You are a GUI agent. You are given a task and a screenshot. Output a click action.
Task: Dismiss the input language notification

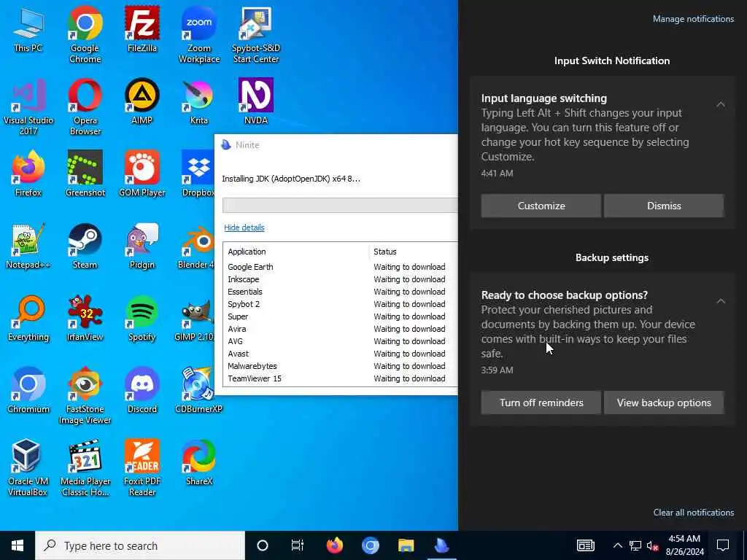pos(664,206)
